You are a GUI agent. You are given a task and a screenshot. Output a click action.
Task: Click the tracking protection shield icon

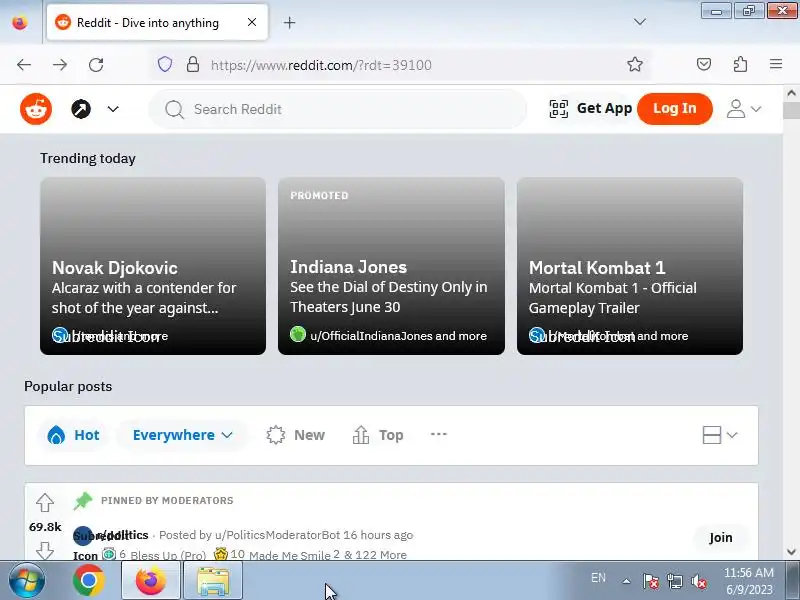[165, 64]
